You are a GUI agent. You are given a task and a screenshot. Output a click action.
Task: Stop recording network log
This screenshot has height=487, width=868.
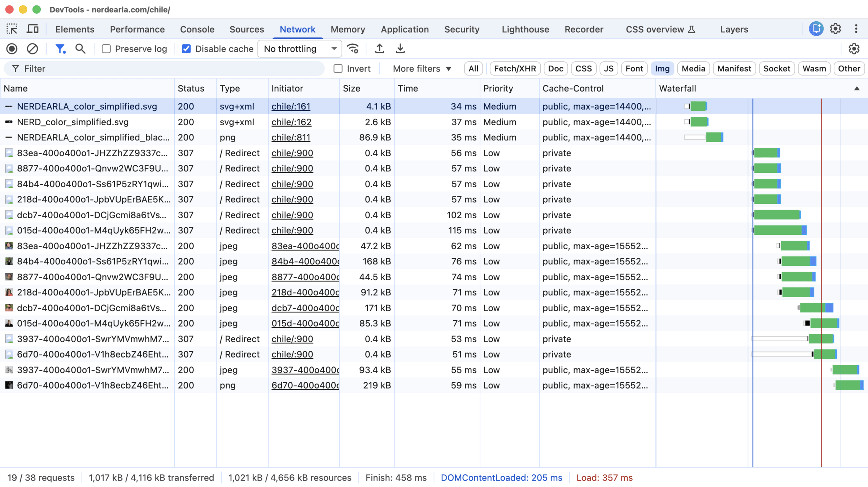[x=12, y=49]
